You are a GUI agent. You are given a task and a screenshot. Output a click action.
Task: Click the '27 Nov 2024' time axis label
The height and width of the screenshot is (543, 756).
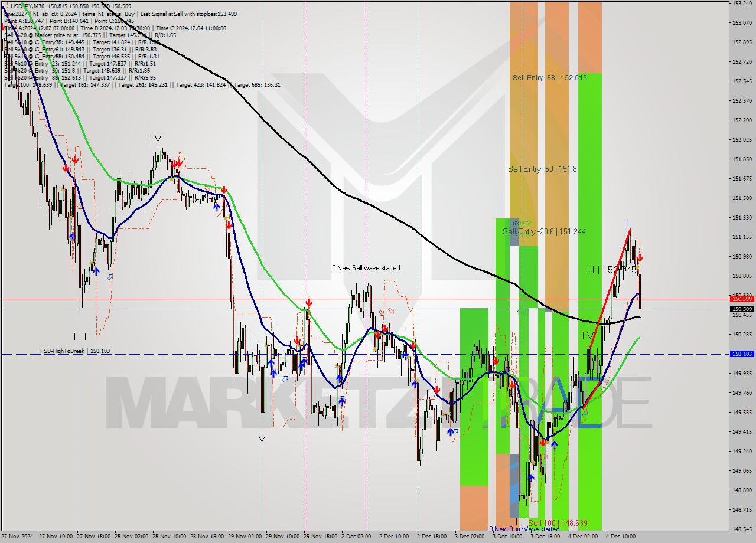[x=17, y=537]
